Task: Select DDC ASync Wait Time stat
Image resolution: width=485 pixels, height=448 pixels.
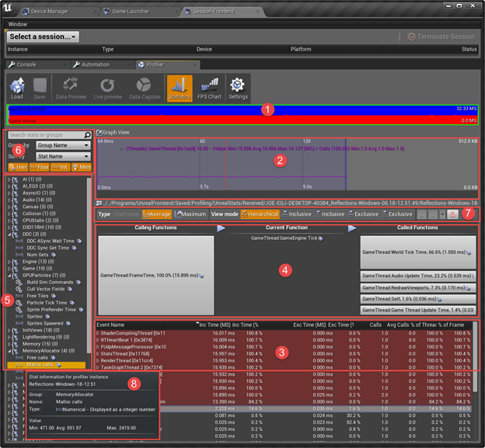Action: [50, 241]
